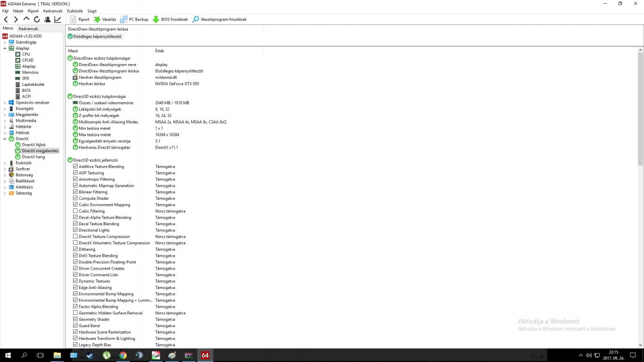Screen dimensions: 644x362
Task: Click Compute Shader checkbox
Action: (75, 198)
